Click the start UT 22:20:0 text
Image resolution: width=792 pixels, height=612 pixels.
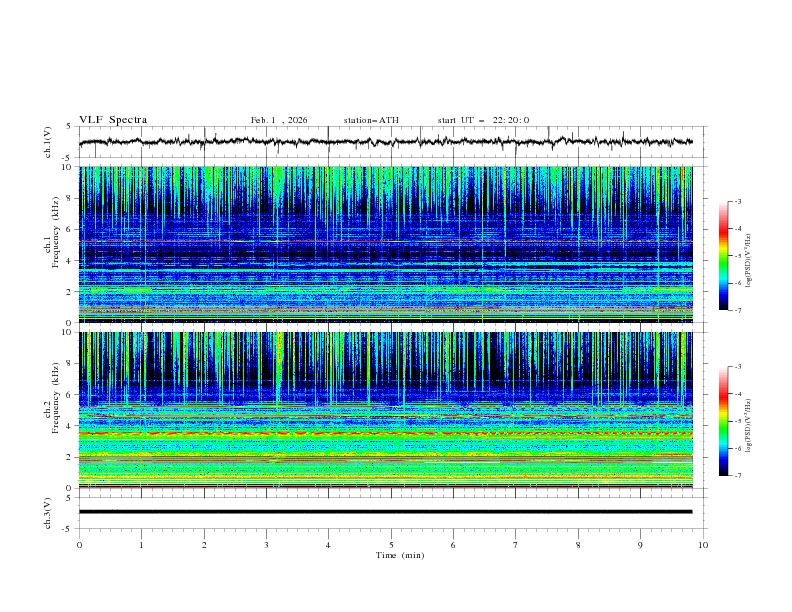coord(483,120)
